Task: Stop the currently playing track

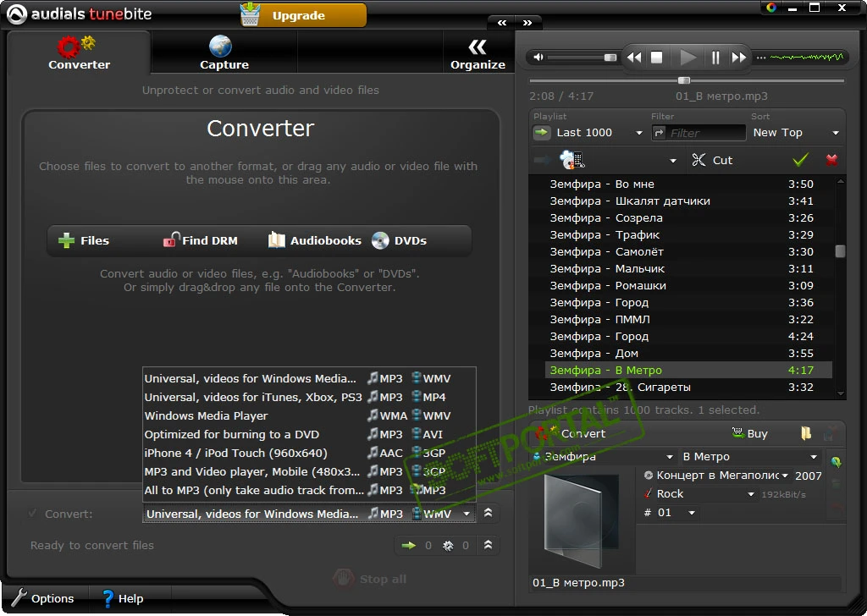Action: coord(657,58)
